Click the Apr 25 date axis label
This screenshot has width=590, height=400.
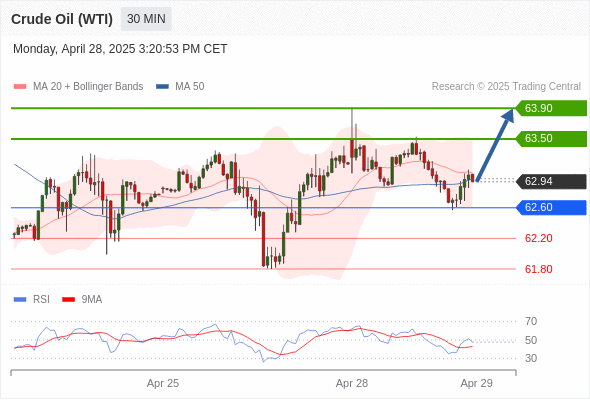pyautogui.click(x=163, y=383)
